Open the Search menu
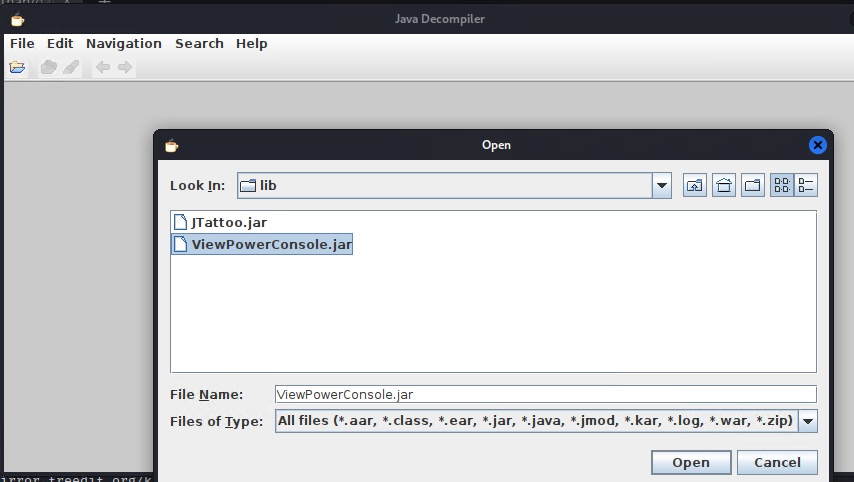 point(199,44)
